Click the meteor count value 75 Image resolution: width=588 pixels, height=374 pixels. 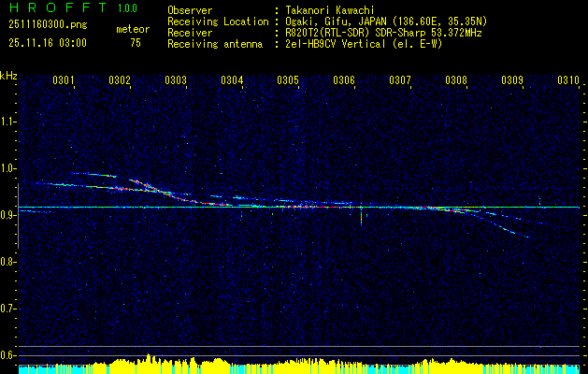tap(136, 43)
